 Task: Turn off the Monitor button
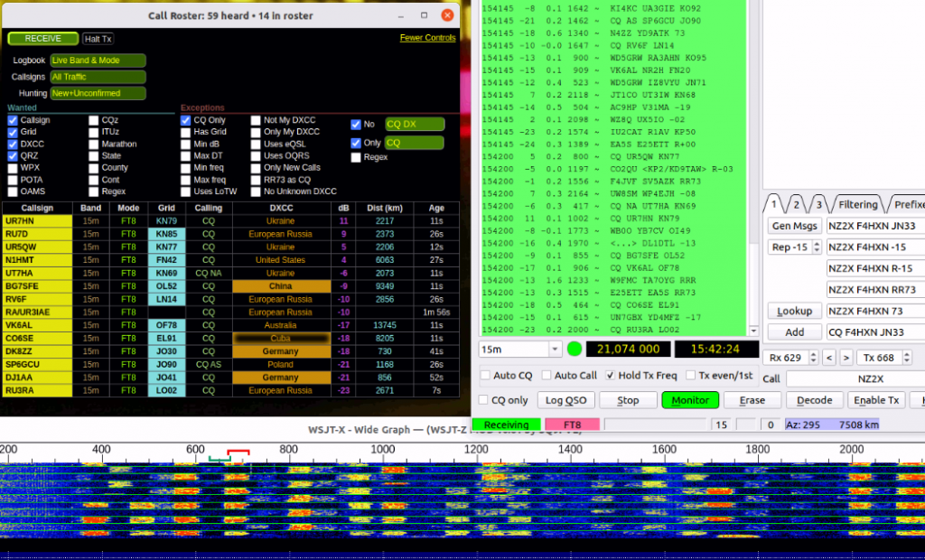pyautogui.click(x=689, y=399)
